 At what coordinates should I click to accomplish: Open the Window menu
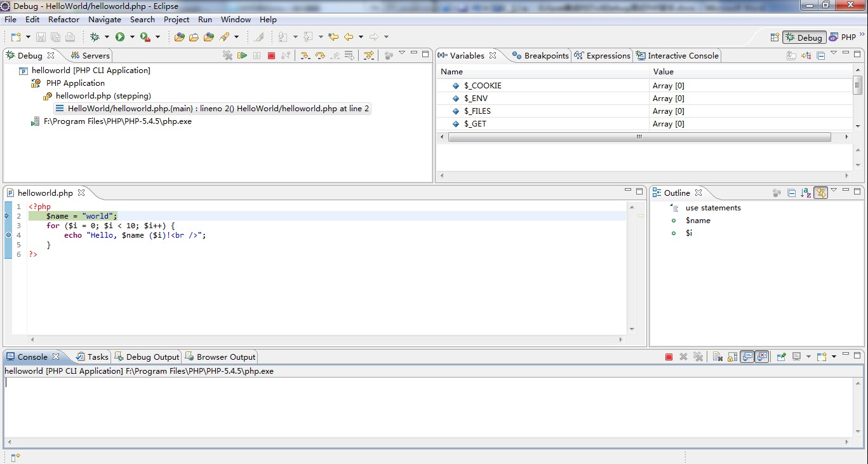tap(236, 20)
